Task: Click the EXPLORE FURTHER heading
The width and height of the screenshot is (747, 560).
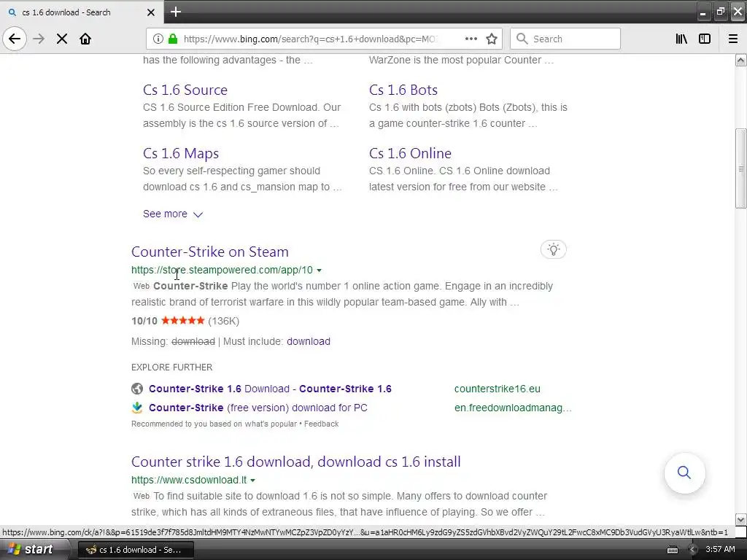Action: (172, 367)
